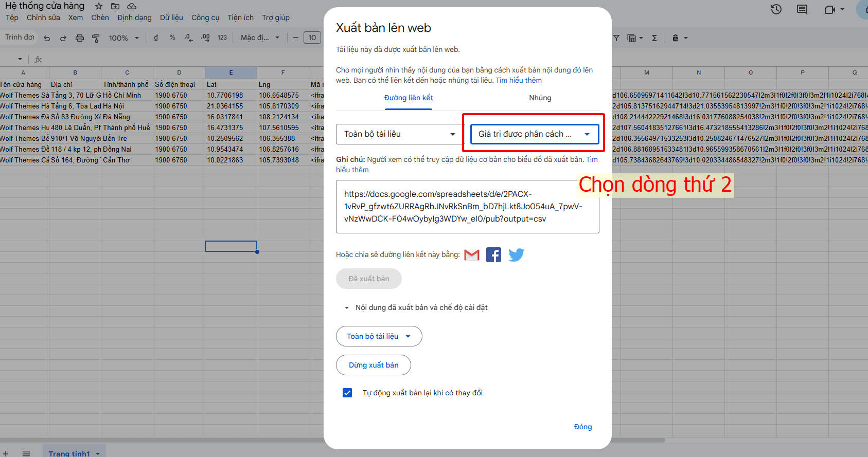The height and width of the screenshot is (457, 868).
Task: Format cell as currency đ
Action: tap(156, 38)
